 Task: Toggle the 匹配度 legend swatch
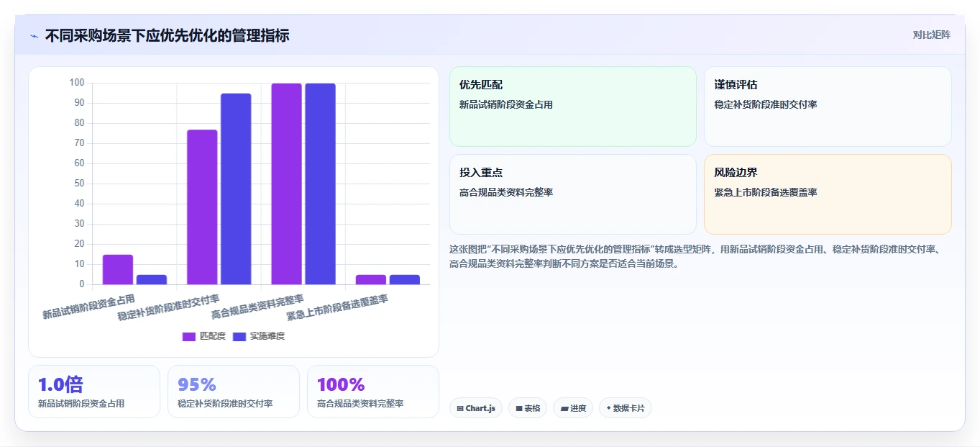point(189,336)
